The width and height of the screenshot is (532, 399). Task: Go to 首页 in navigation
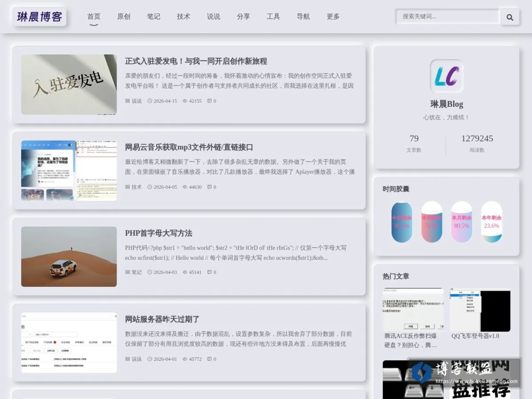pyautogui.click(x=94, y=16)
